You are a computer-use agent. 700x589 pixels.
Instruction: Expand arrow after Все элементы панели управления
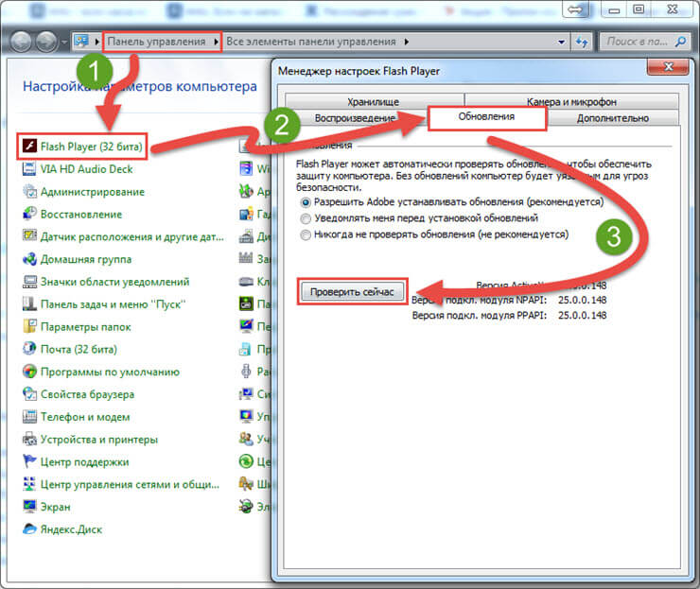point(406,42)
